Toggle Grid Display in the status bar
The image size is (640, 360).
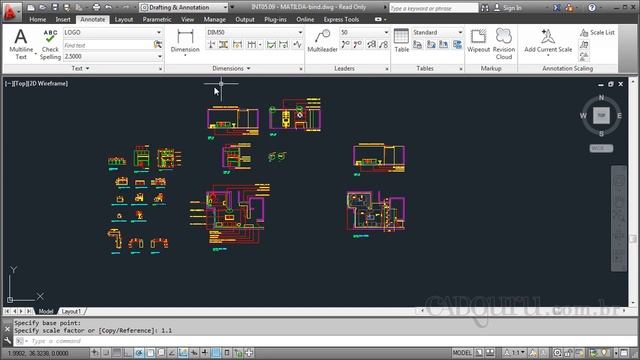tap(117, 353)
